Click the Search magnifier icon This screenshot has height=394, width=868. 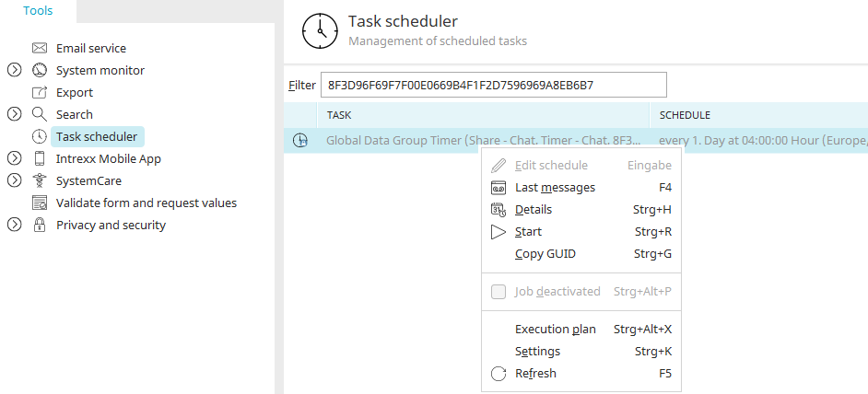tap(40, 114)
